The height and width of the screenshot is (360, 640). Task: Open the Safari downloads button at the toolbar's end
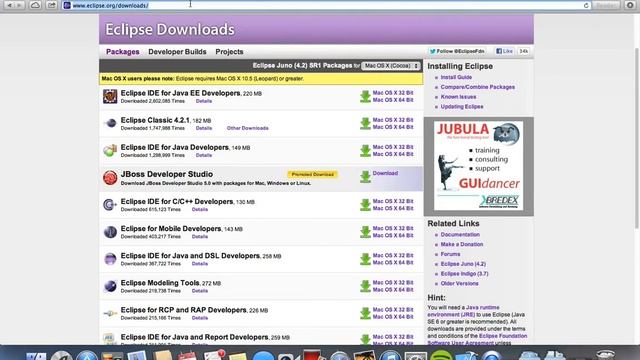click(630, 5)
